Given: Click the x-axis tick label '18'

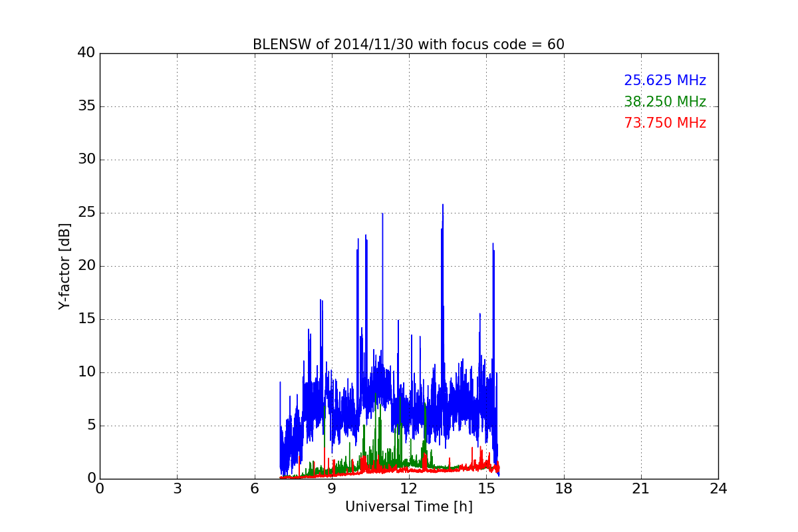Looking at the screenshot, I should (564, 489).
